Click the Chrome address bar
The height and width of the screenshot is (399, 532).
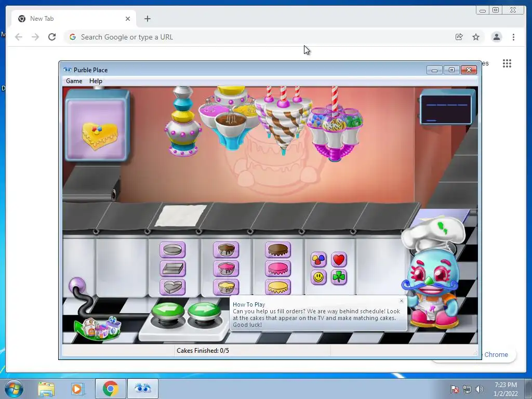click(258, 37)
